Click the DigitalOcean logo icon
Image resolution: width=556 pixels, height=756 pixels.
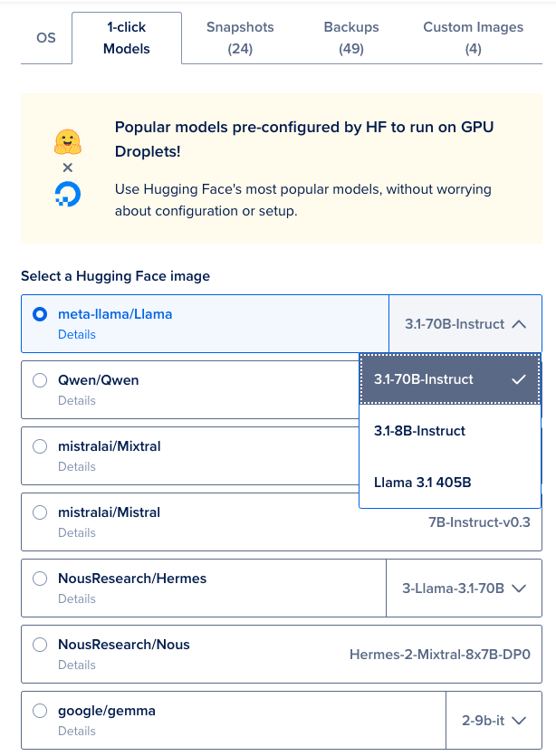[68, 194]
